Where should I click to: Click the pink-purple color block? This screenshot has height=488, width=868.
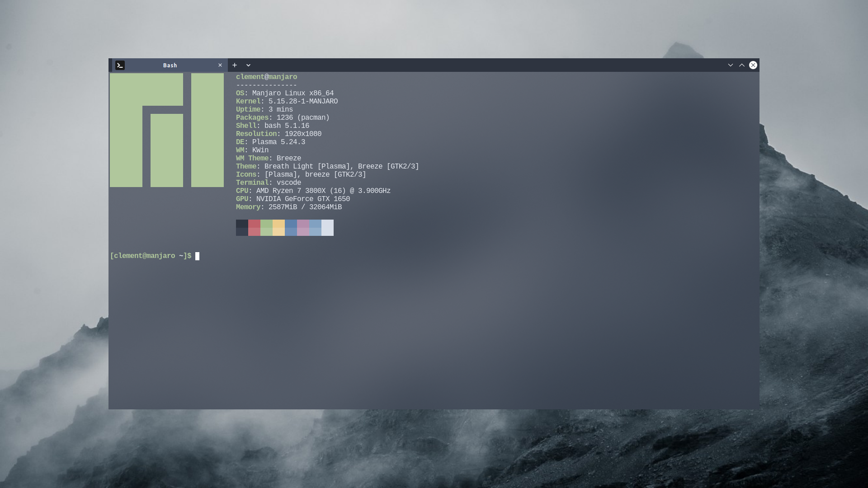[x=303, y=228]
